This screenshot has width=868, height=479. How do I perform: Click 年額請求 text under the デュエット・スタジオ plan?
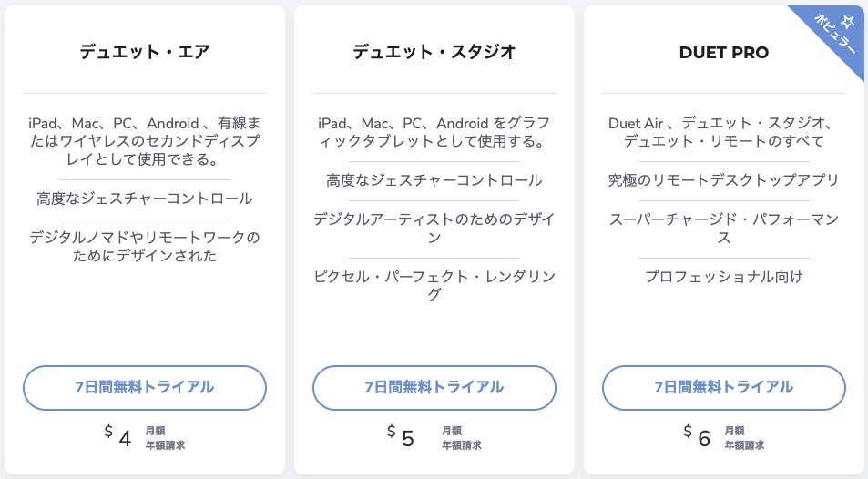pyautogui.click(x=461, y=445)
